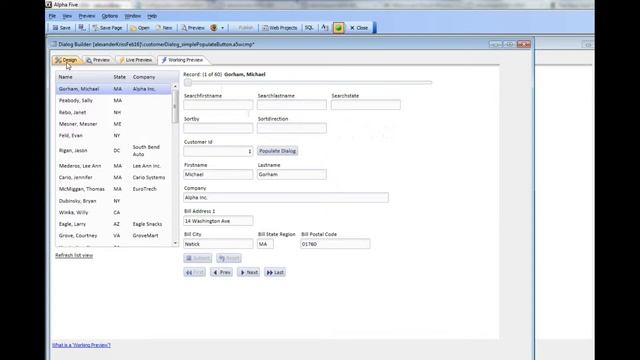Click the Next record button
Image resolution: width=640 pixels, height=360 pixels.
pos(249,272)
